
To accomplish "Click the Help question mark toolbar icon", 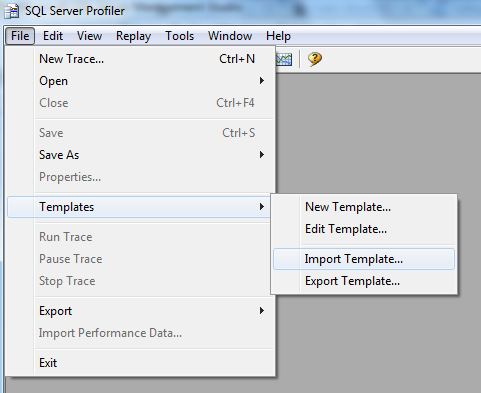I will pos(315,59).
